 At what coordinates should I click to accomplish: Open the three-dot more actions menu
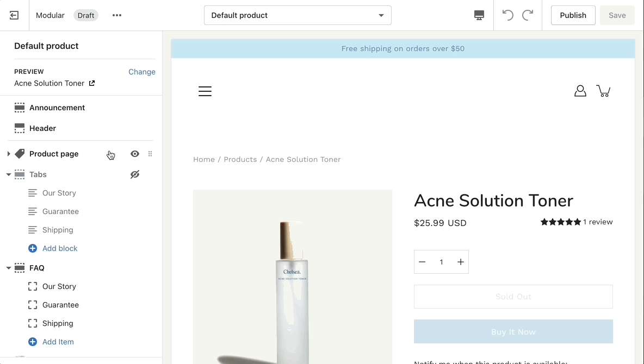pos(117,15)
